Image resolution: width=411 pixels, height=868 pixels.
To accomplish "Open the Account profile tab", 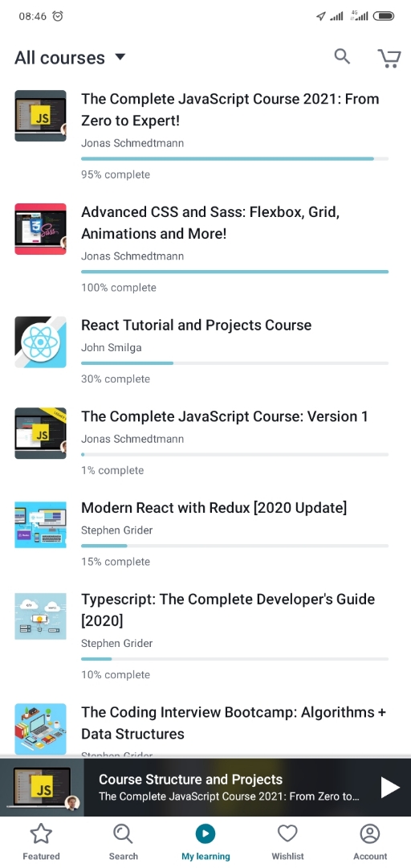I will [x=370, y=842].
